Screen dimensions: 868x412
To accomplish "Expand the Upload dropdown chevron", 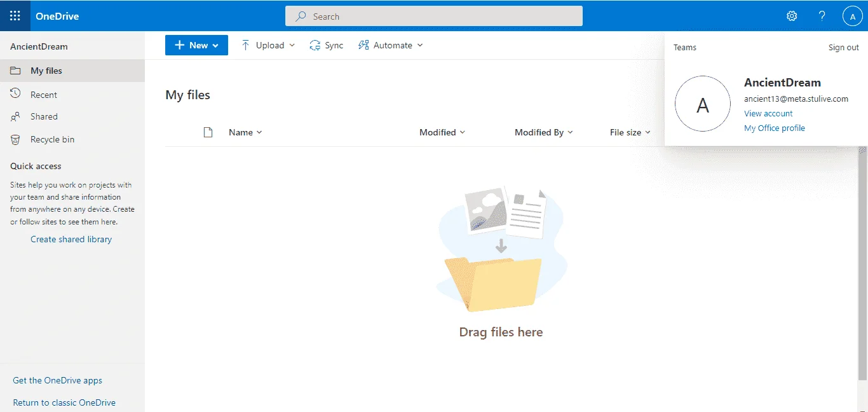I will click(292, 45).
